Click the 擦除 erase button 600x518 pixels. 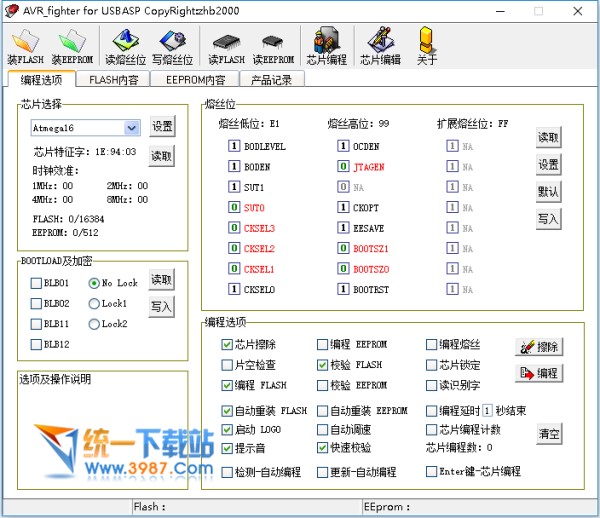tap(538, 347)
